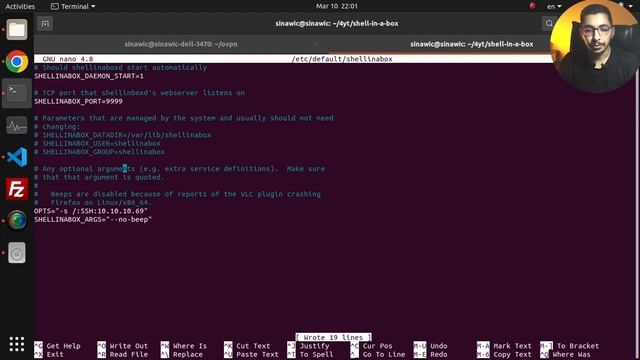The image size is (640, 360).
Task: Click the # SHELLINABOX_GROUP=shellinabox line
Action: pos(100,152)
